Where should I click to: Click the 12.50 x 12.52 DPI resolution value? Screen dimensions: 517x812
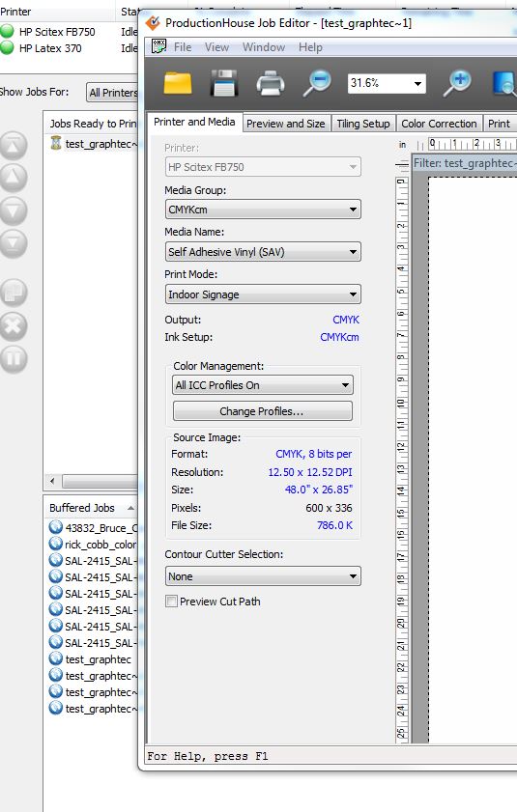click(x=310, y=472)
